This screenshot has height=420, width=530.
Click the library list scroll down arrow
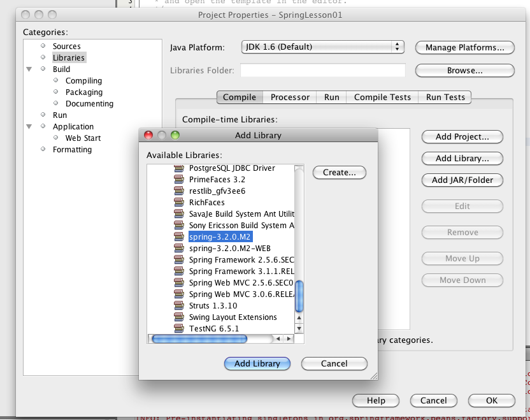point(299,328)
